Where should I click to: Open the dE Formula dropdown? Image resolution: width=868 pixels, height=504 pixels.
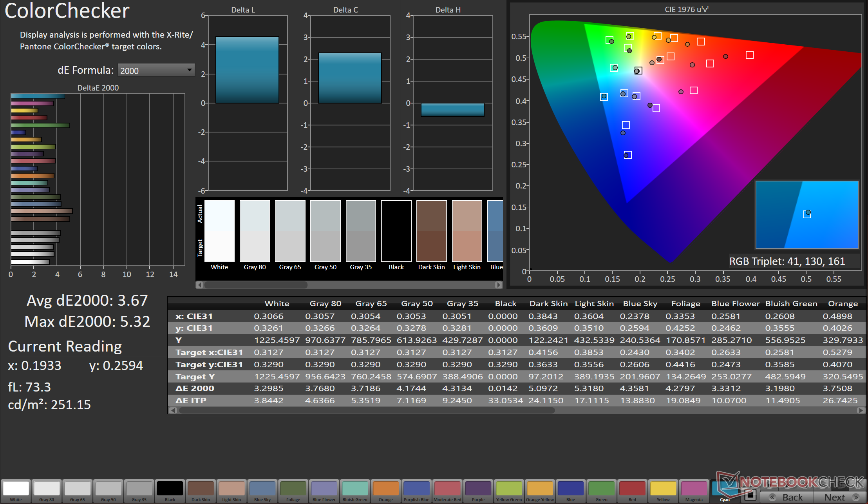click(156, 71)
